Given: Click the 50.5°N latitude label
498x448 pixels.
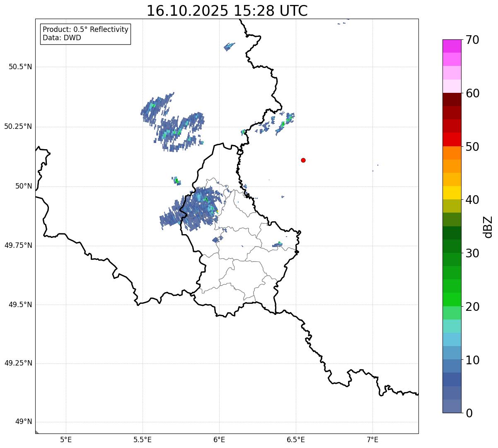Looking at the screenshot, I should (20, 67).
